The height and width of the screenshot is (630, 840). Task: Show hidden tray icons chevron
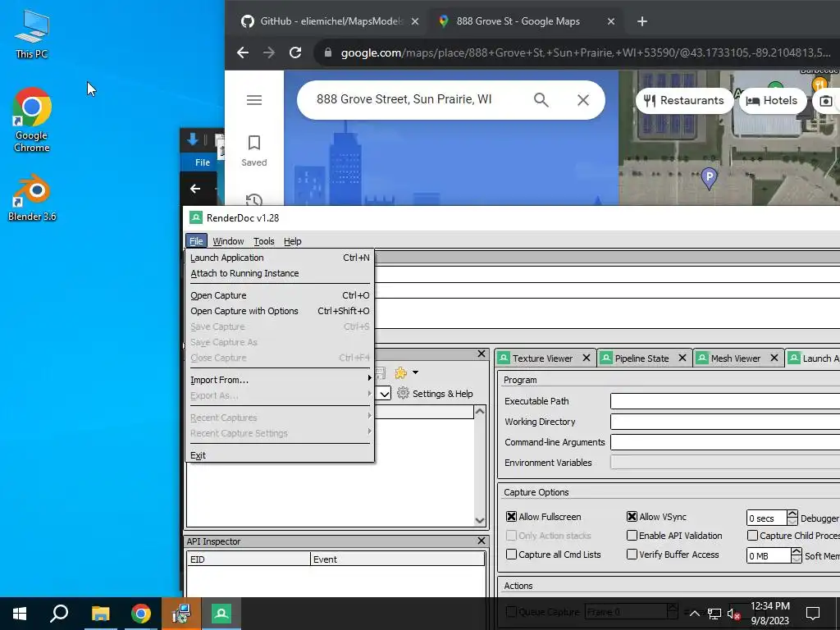point(694,614)
